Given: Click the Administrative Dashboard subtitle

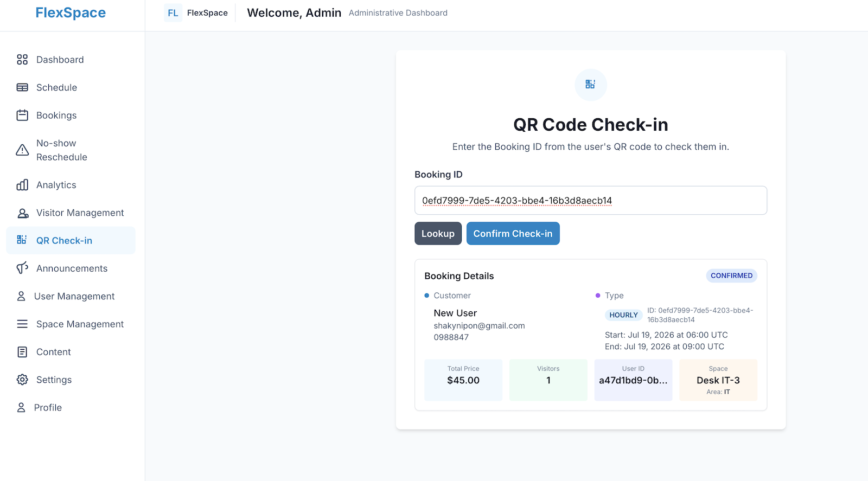Looking at the screenshot, I should pos(398,13).
